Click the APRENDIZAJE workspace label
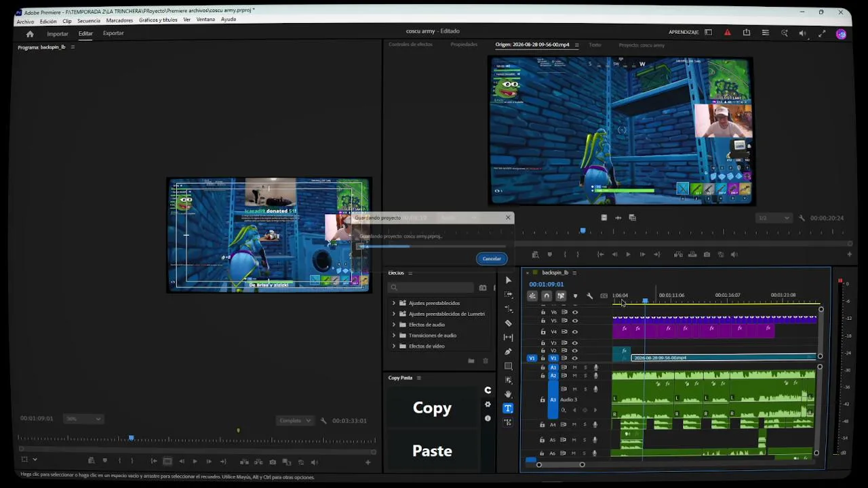The height and width of the screenshot is (488, 868). click(x=684, y=33)
